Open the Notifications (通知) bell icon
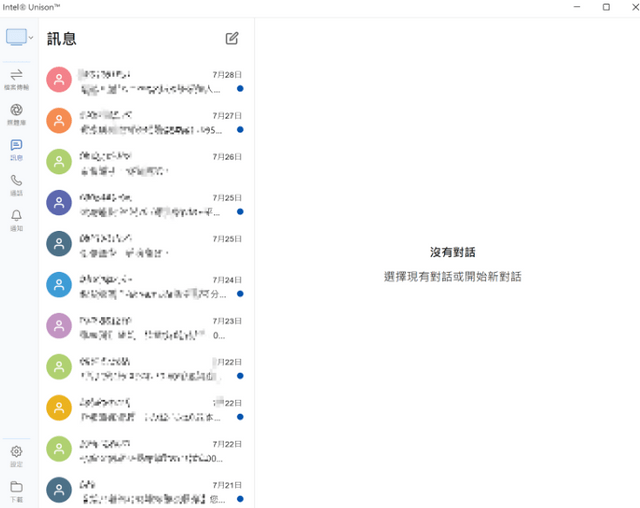The image size is (640, 508). tap(16, 217)
